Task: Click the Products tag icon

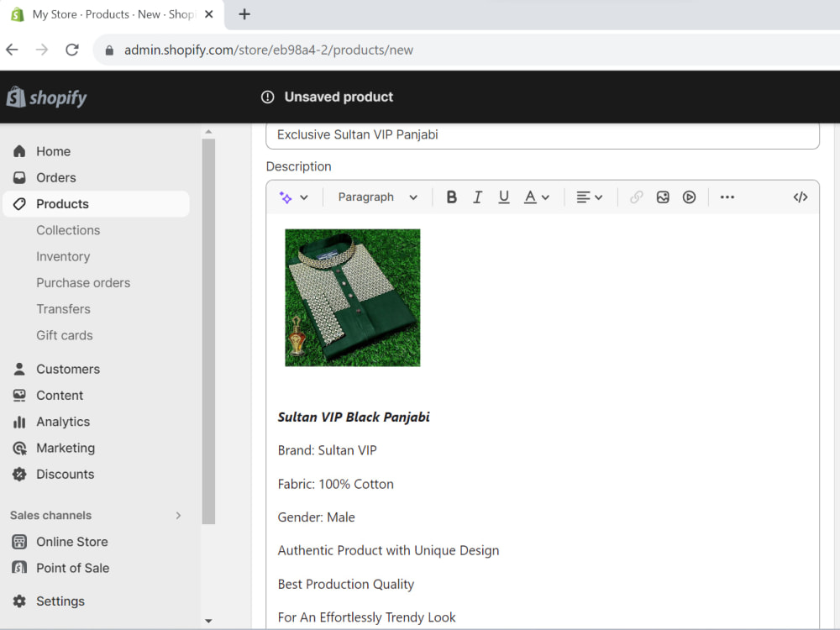Action: tap(19, 203)
